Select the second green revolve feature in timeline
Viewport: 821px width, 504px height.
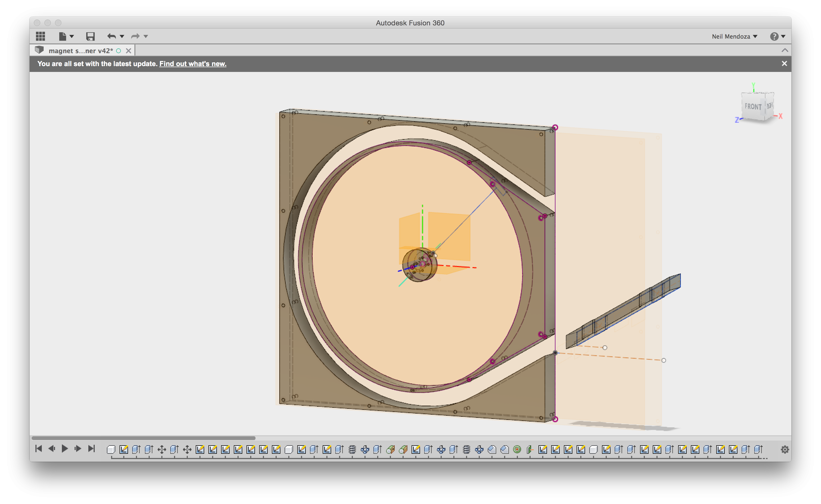[403, 450]
